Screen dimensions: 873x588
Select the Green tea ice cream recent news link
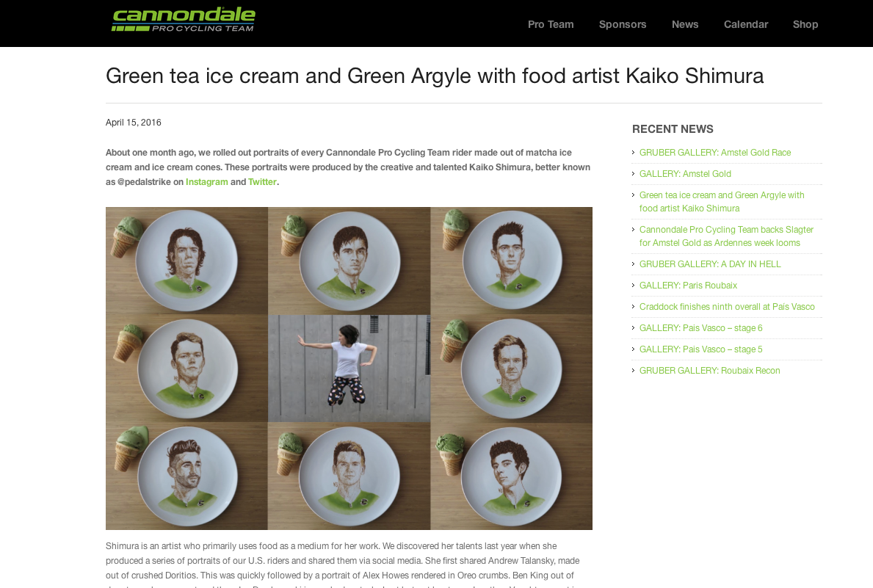click(722, 202)
